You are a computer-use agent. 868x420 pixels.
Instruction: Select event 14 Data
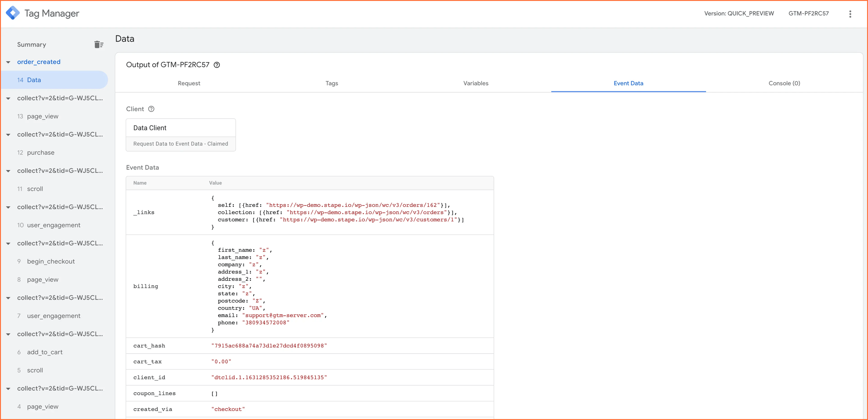tap(54, 80)
